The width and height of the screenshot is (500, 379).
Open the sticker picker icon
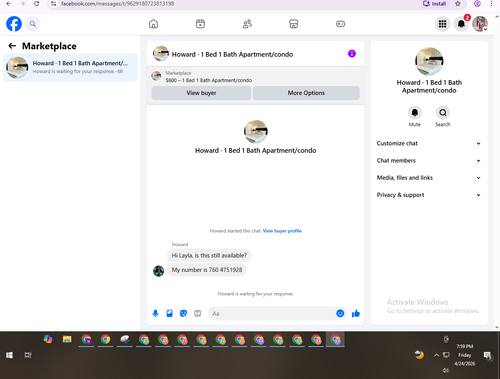[x=183, y=313]
